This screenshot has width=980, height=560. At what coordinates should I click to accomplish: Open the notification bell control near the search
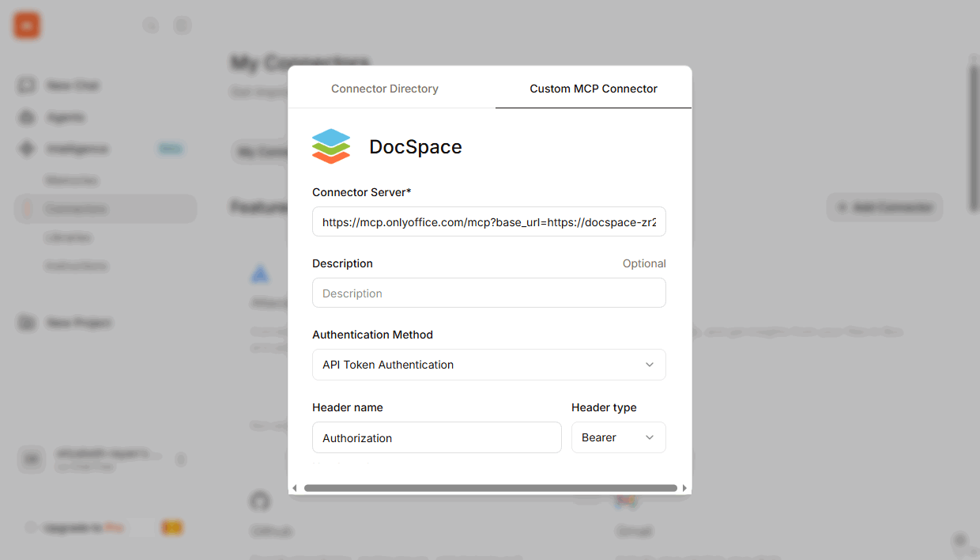click(x=182, y=25)
